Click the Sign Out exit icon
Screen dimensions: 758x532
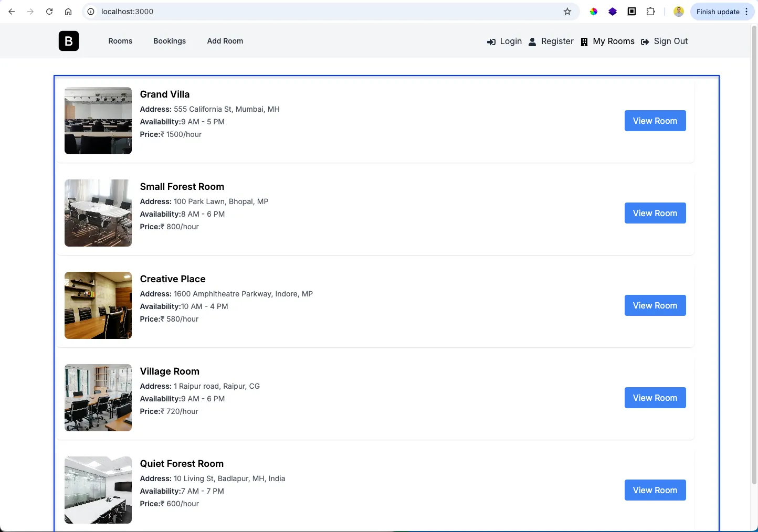click(645, 42)
